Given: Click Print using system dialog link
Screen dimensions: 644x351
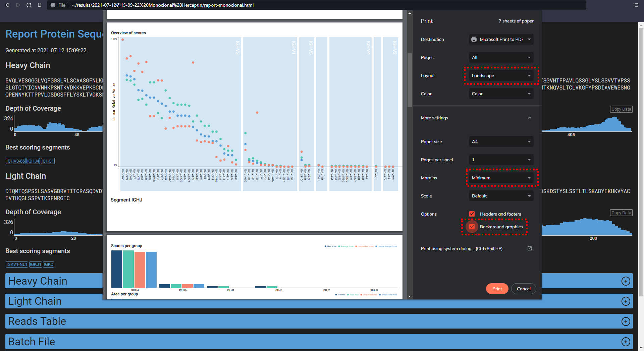Looking at the screenshot, I should click(x=462, y=248).
